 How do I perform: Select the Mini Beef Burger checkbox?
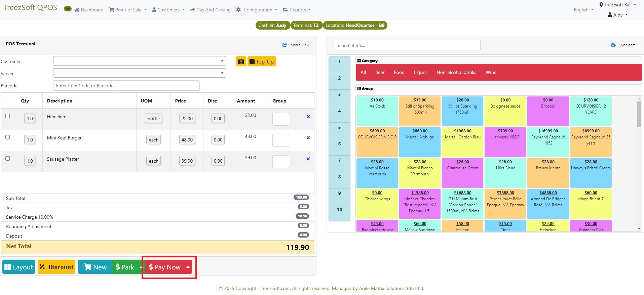8,137
